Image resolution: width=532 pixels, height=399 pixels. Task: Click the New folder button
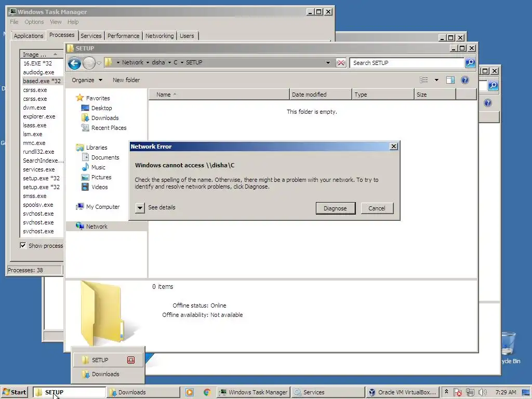point(126,80)
